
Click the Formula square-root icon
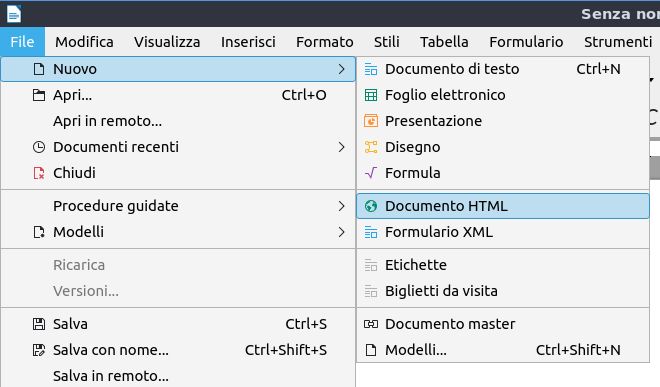tap(371, 173)
